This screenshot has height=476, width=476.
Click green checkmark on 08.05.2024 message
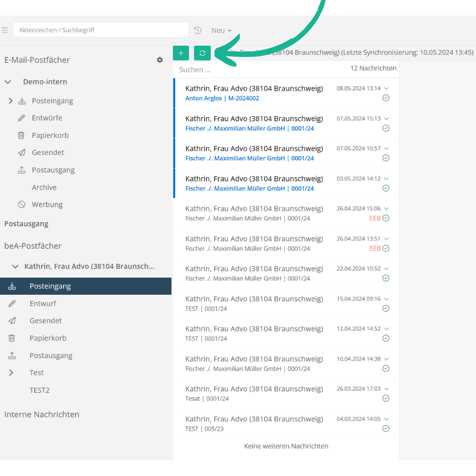pos(386,98)
